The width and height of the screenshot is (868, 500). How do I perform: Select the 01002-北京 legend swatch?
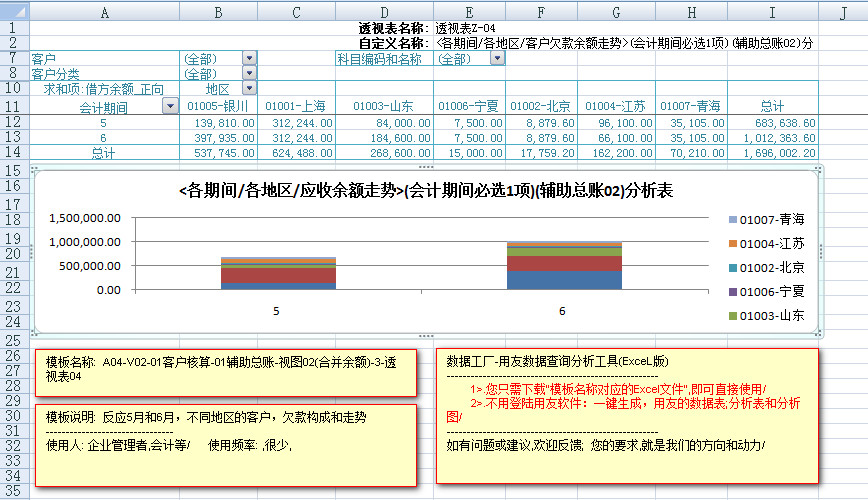734,267
